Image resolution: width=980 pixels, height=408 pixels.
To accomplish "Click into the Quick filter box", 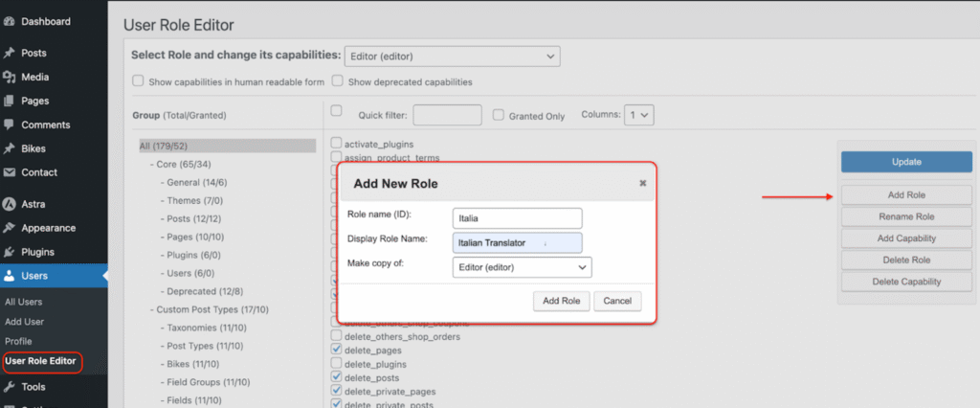I will click(x=448, y=115).
